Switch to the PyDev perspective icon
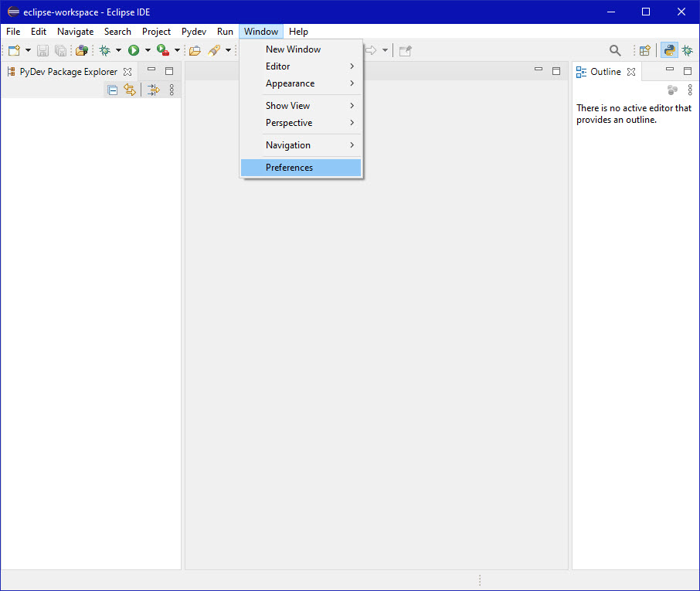 click(669, 50)
